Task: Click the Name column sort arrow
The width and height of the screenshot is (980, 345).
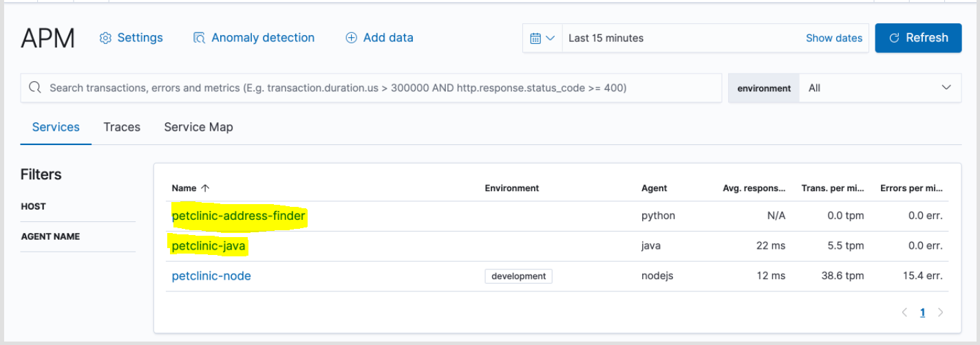Action: pyautogui.click(x=205, y=188)
